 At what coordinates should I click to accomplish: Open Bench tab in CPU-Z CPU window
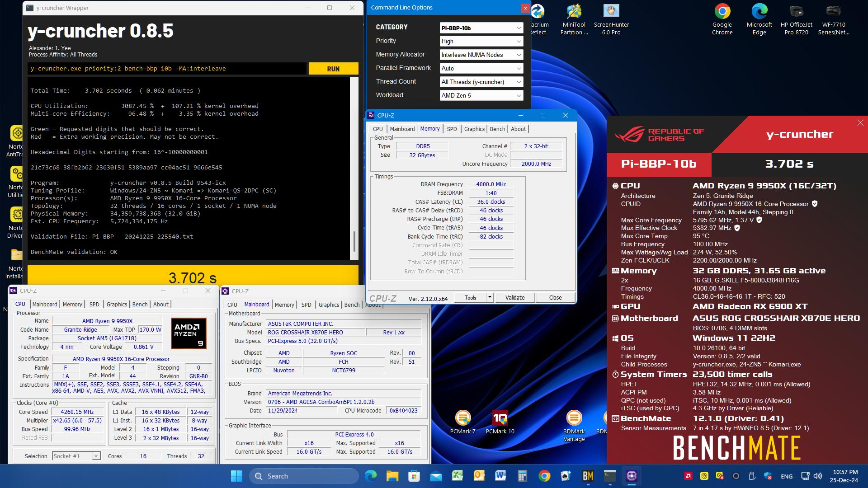(x=140, y=305)
